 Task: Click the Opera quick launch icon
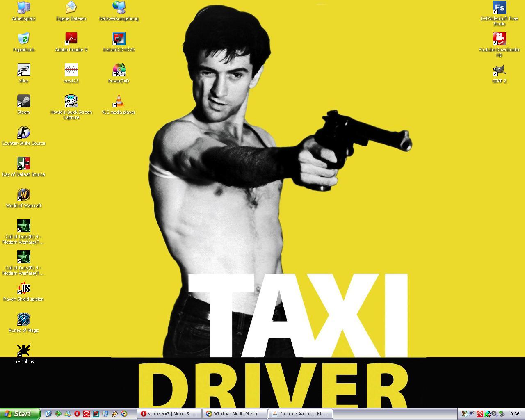[x=77, y=414]
